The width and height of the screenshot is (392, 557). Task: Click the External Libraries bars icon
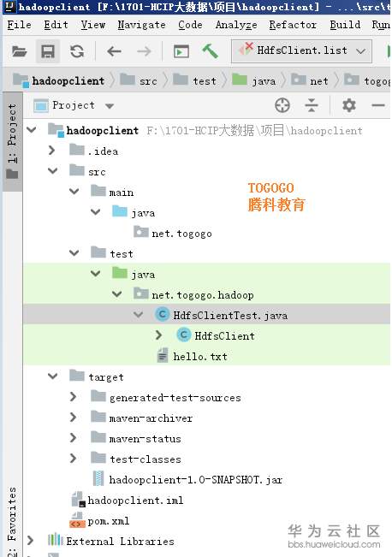coord(55,540)
